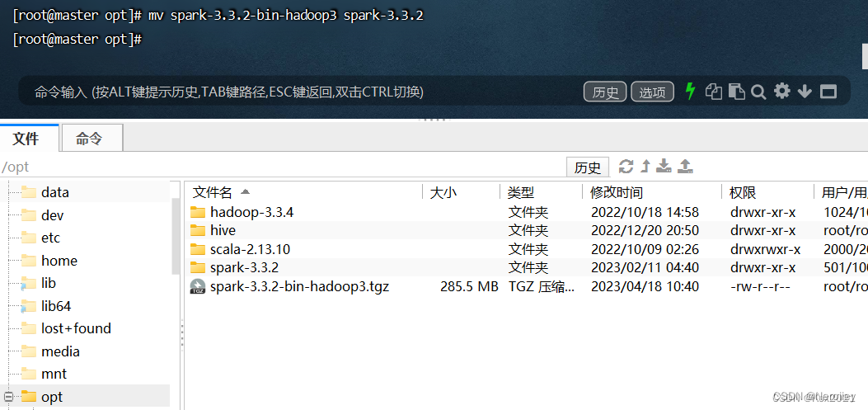This screenshot has width=868, height=410.
Task: Click the hive folder icon in file list
Action: tap(198, 230)
